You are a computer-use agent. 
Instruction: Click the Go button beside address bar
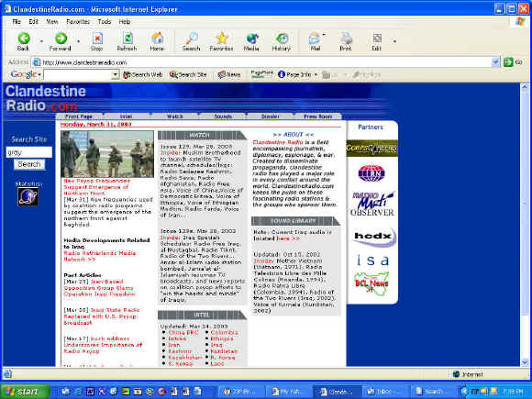click(x=513, y=62)
